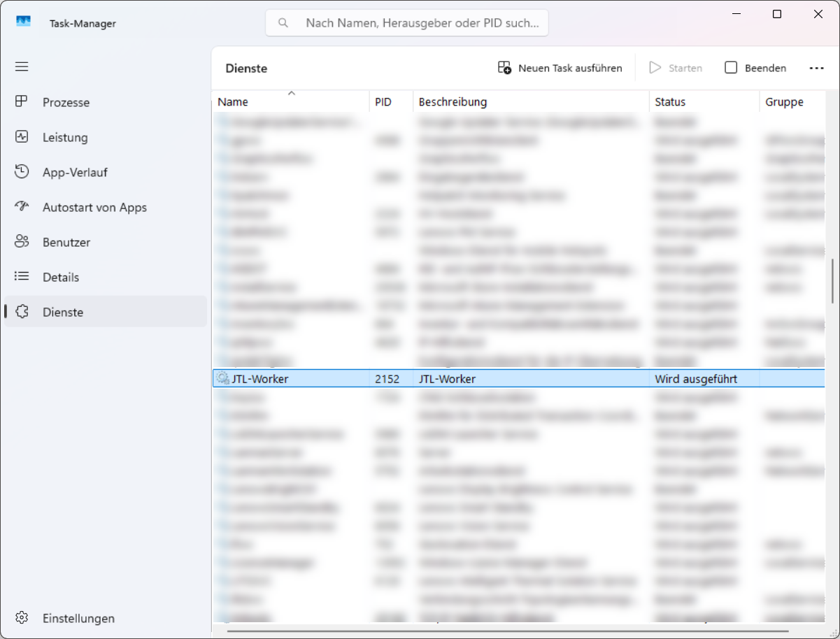The height and width of the screenshot is (639, 840).
Task: Click the JTL-Worker service gear icon
Action: [222, 379]
